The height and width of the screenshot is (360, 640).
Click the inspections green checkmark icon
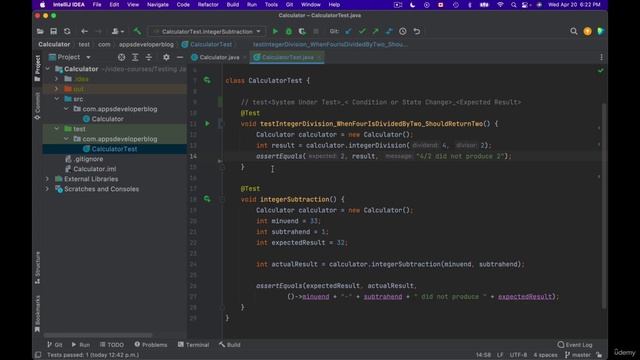(x=601, y=71)
